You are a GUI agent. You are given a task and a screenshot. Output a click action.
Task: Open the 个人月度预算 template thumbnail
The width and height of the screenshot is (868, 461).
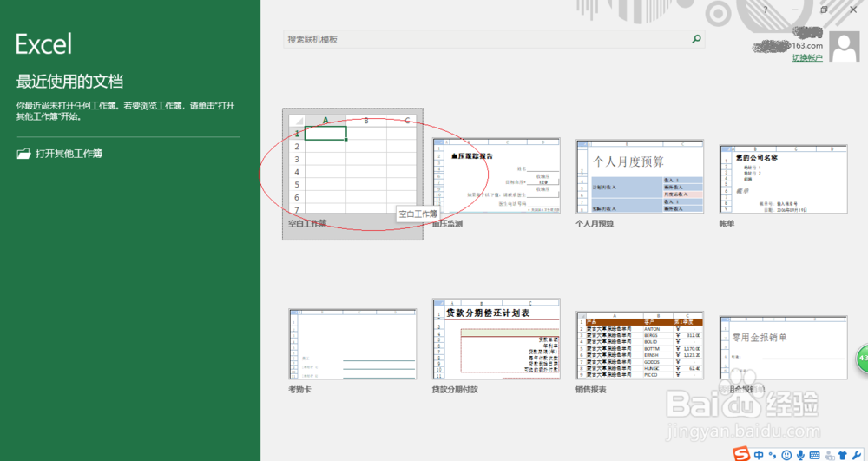(x=640, y=176)
